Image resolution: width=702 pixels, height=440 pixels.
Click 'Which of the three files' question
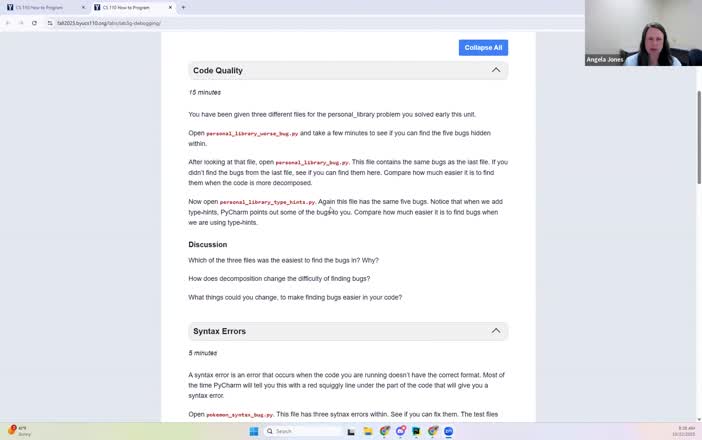click(283, 260)
